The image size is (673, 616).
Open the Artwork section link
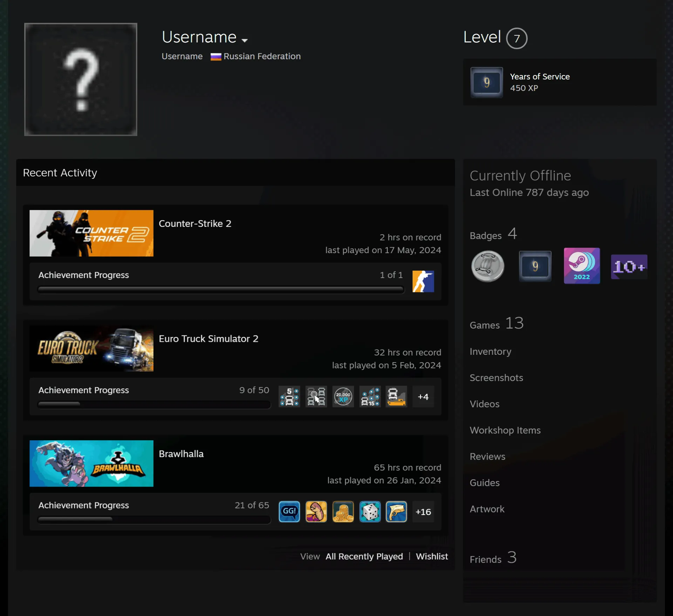pos(487,509)
